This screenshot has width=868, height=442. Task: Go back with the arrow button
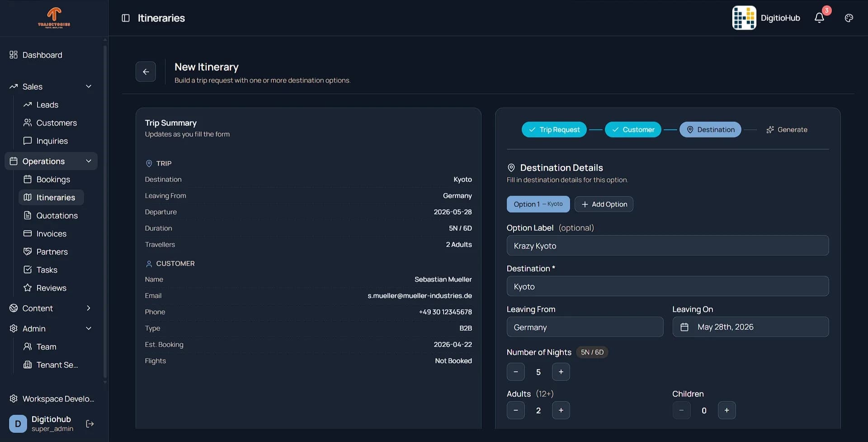click(x=146, y=71)
